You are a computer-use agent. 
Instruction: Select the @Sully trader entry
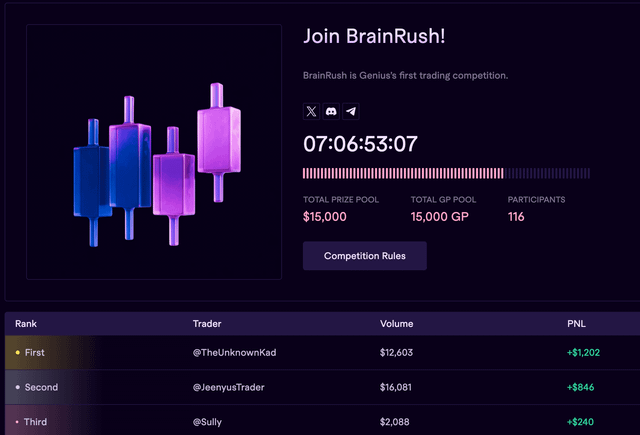(209, 422)
